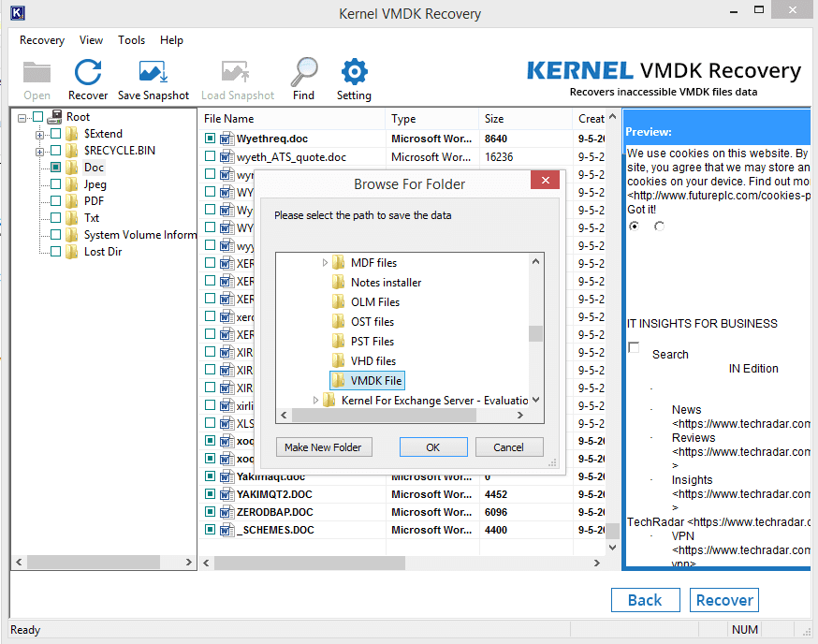Viewport: 818px width, 644px height.
Task: Click the Kernel app logo in title bar
Action: click(18, 12)
